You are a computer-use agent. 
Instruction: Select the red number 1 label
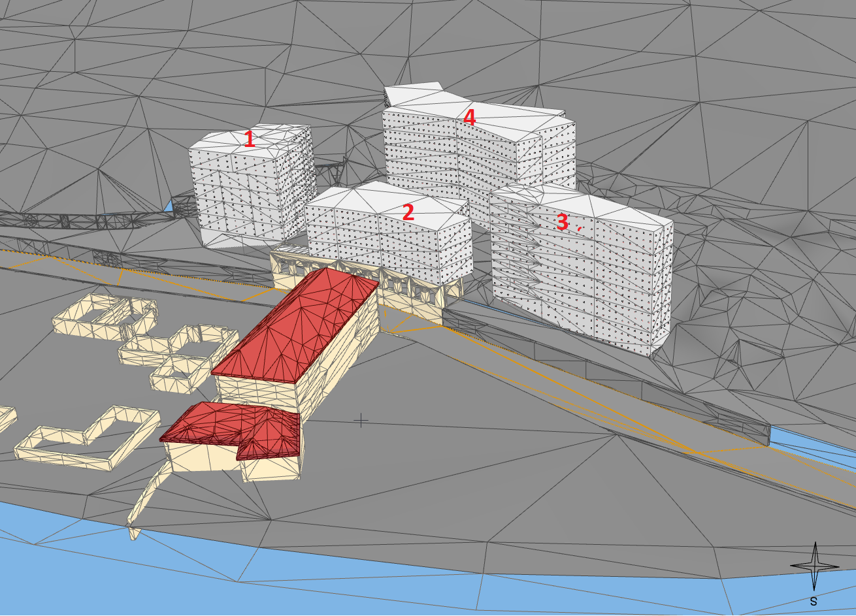point(249,138)
